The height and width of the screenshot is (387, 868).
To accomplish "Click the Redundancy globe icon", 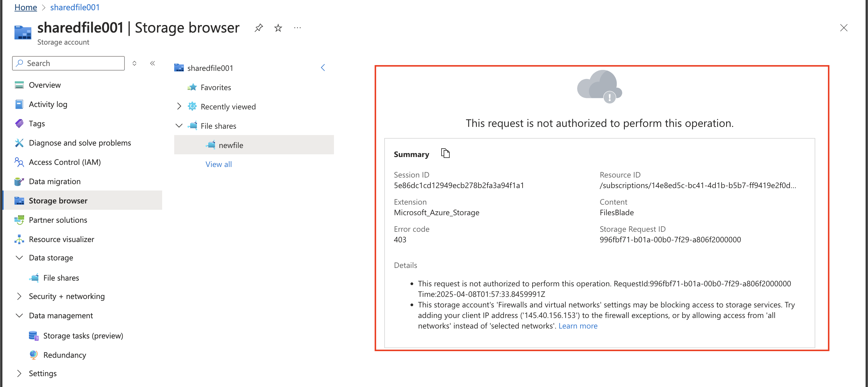I will click(x=34, y=355).
